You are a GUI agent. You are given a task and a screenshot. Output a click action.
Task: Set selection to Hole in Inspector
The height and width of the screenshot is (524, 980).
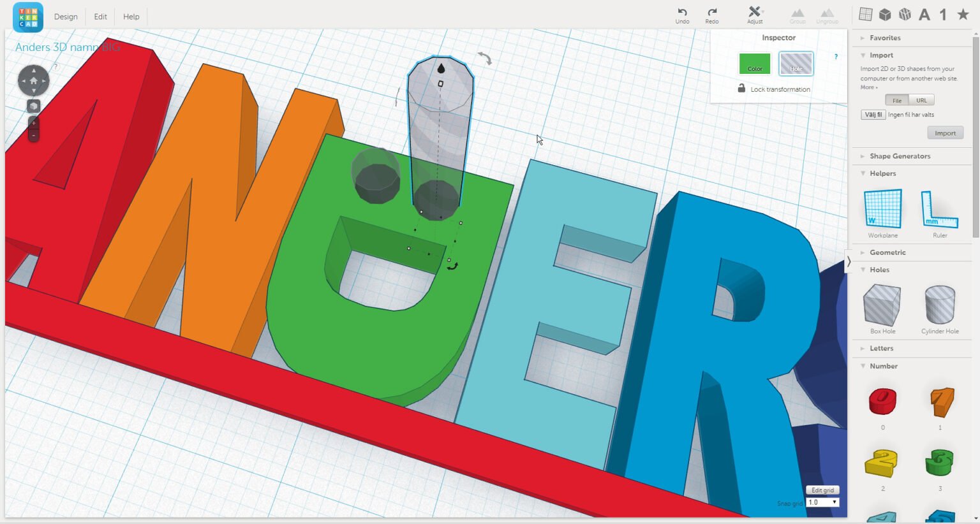point(796,64)
